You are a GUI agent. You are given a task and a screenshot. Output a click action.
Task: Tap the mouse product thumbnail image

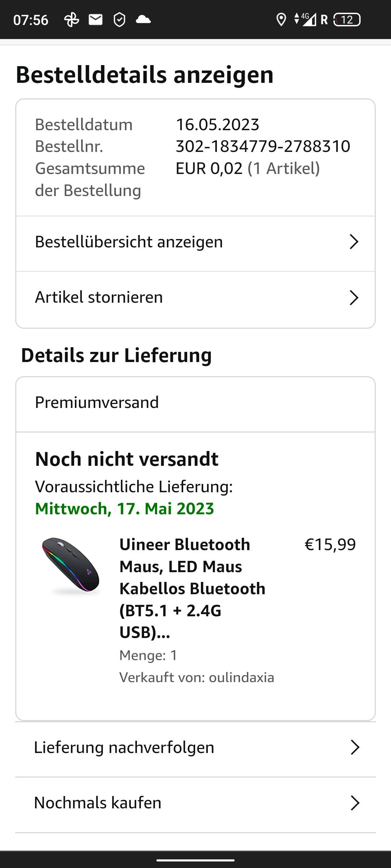[71, 566]
